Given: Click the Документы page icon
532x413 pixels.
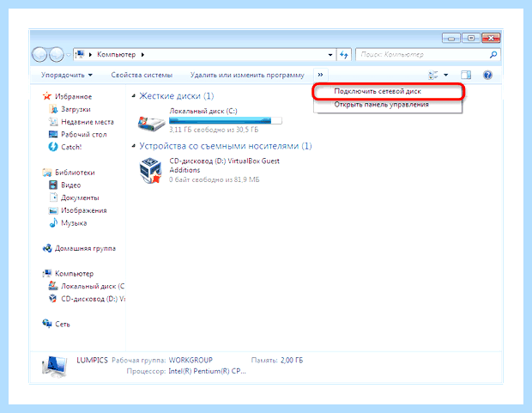Looking at the screenshot, I should (53, 197).
